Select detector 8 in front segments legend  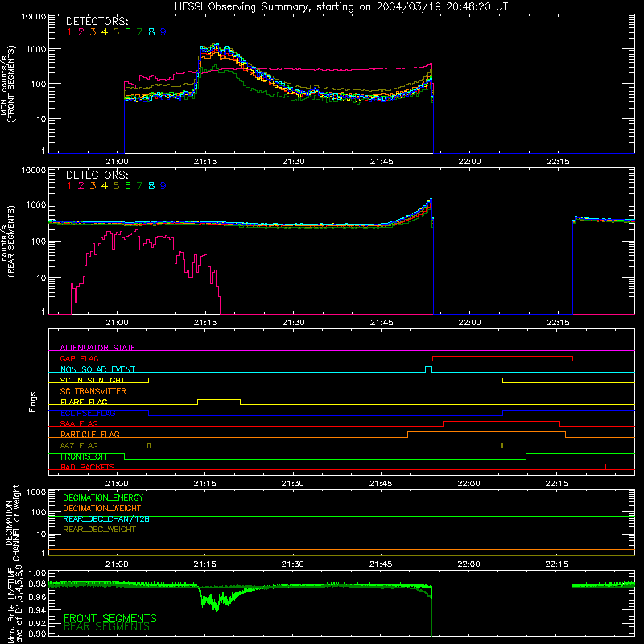151,32
